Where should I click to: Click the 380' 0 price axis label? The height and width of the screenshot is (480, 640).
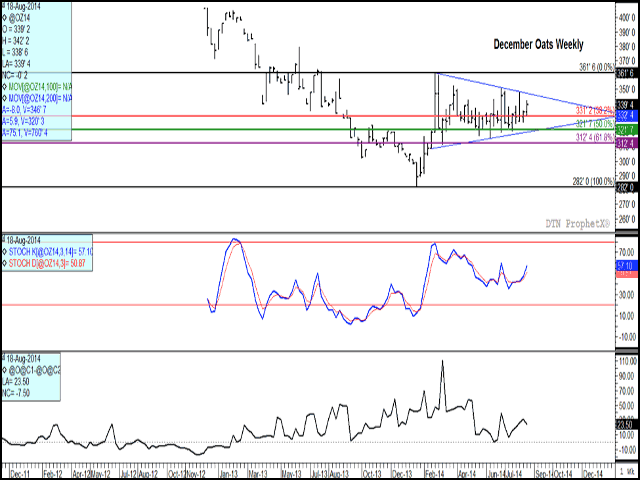click(x=628, y=47)
